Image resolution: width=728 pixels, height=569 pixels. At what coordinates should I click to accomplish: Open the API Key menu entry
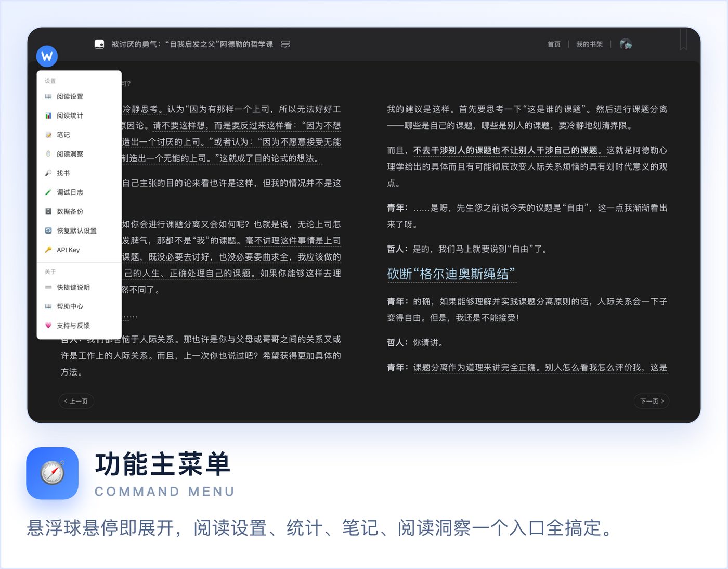pyautogui.click(x=79, y=250)
